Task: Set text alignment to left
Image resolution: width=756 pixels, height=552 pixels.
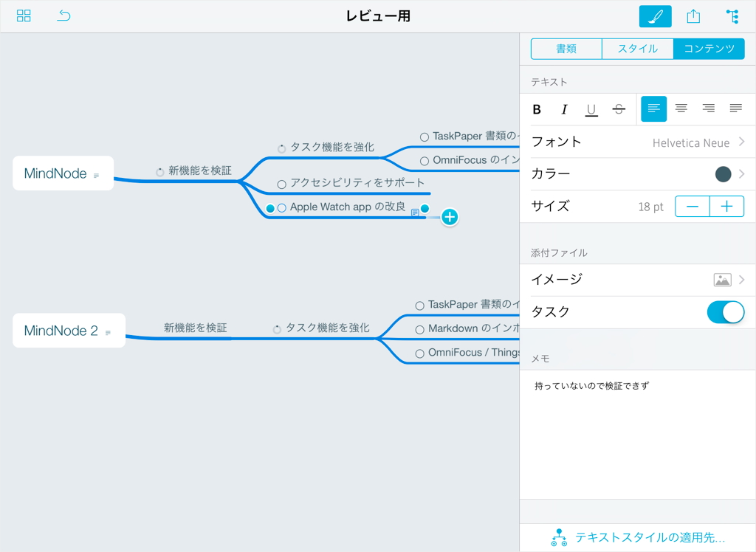Action: click(654, 108)
